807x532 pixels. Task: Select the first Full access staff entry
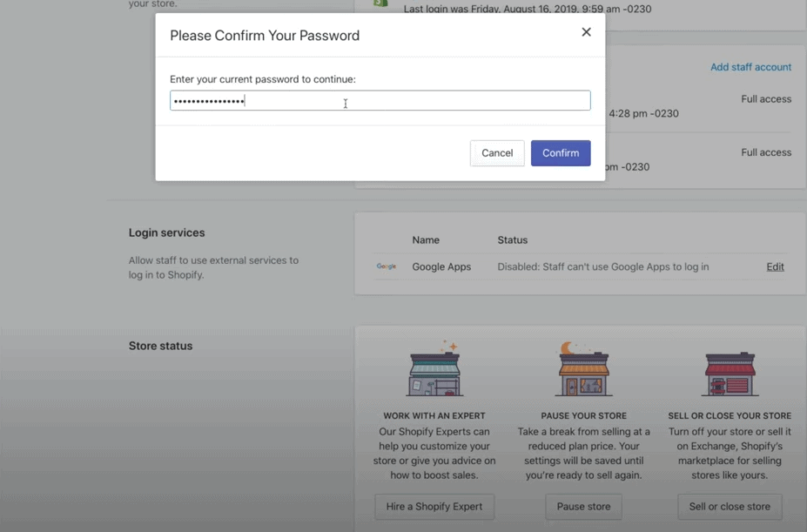click(766, 99)
